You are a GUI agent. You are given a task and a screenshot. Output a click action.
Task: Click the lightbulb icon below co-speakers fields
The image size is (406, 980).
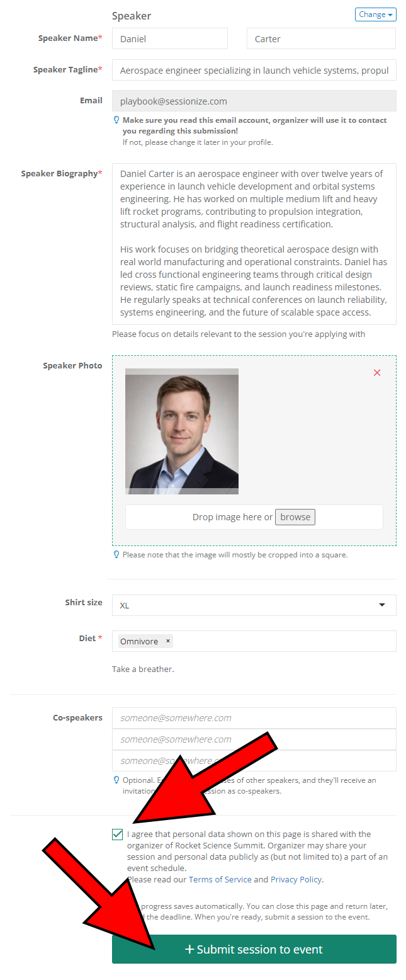pyautogui.click(x=116, y=780)
